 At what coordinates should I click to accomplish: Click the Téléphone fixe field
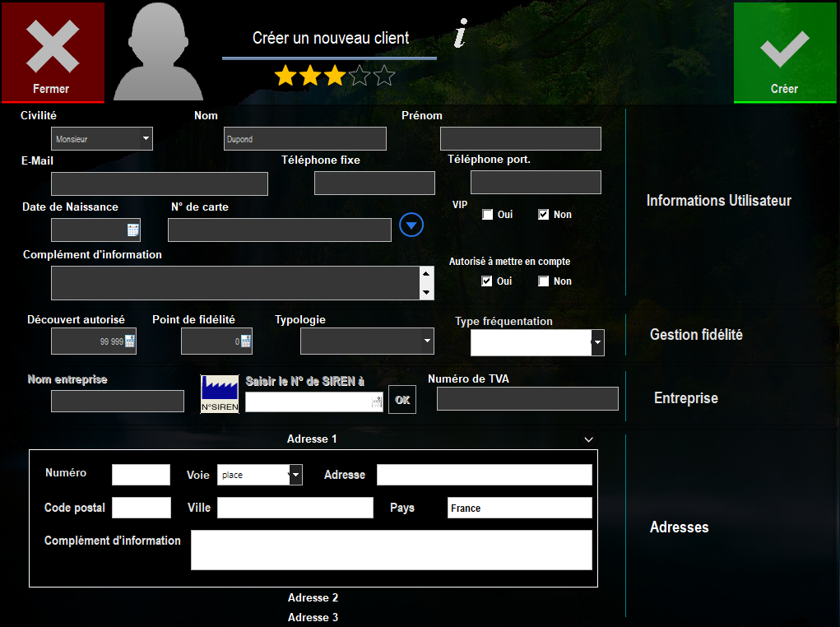(x=374, y=183)
